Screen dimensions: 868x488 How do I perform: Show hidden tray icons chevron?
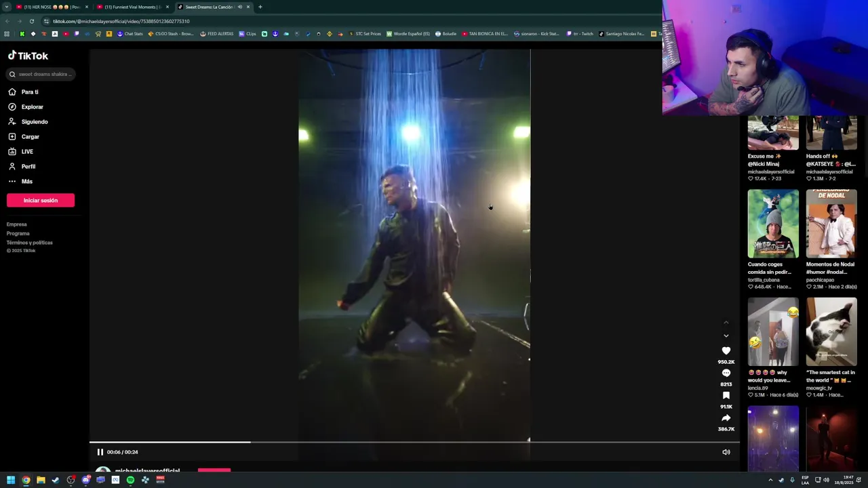pyautogui.click(x=770, y=480)
